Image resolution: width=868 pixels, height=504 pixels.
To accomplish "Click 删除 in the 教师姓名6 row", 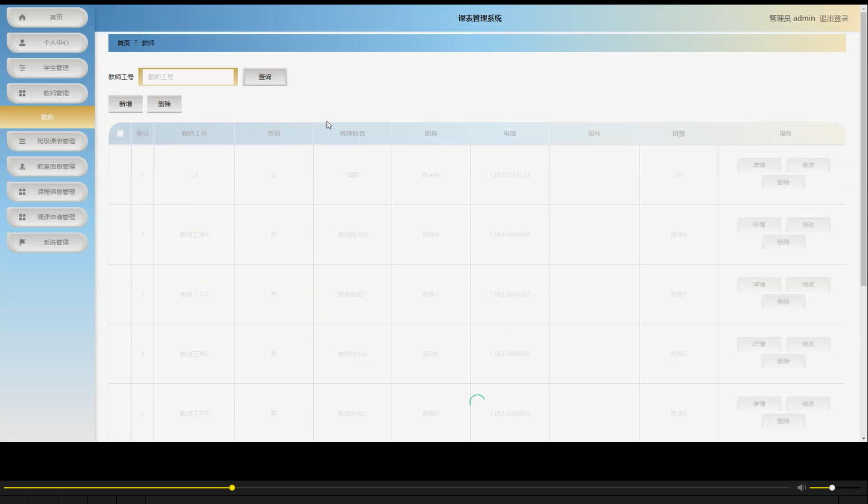I will [783, 361].
